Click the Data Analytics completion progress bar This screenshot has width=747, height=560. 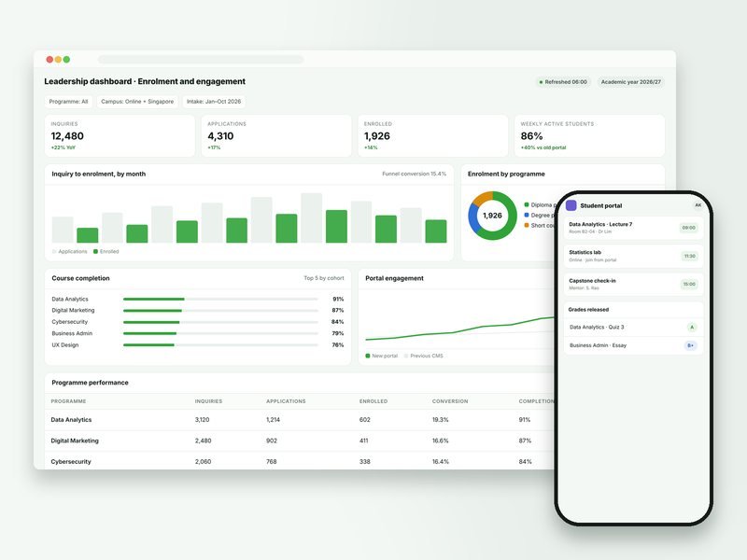220,299
